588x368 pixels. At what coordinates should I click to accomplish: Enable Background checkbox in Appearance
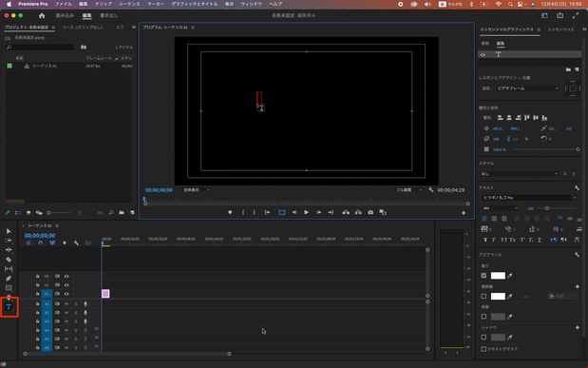484,317
